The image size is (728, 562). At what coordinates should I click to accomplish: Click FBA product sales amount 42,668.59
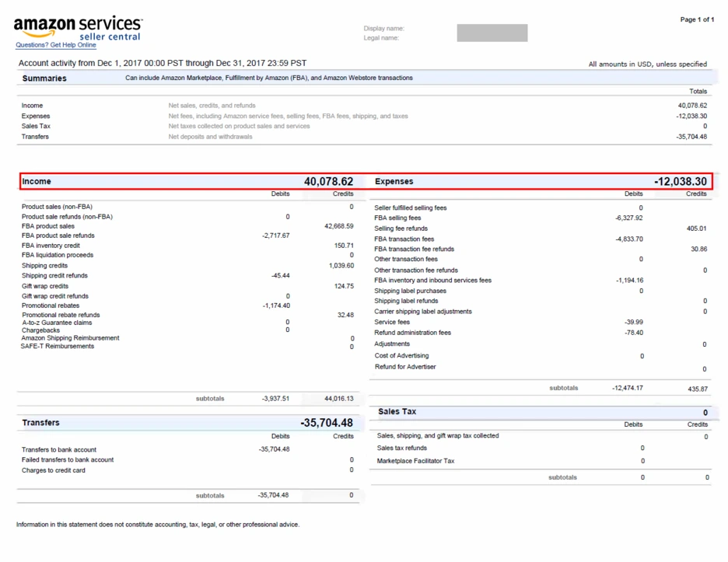[338, 226]
